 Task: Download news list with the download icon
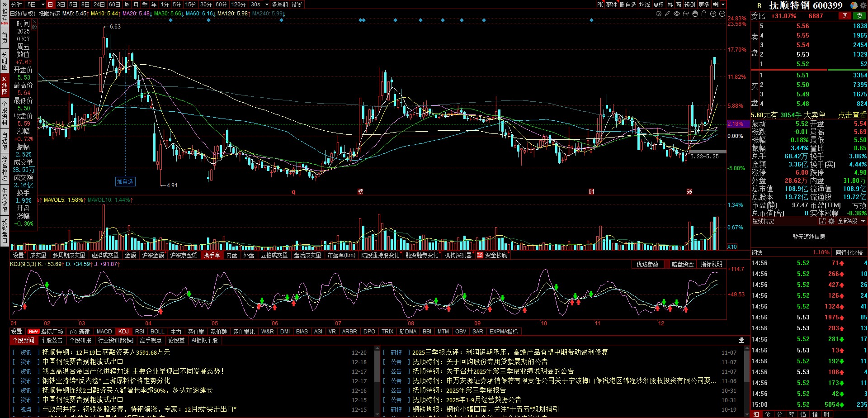coord(741,340)
